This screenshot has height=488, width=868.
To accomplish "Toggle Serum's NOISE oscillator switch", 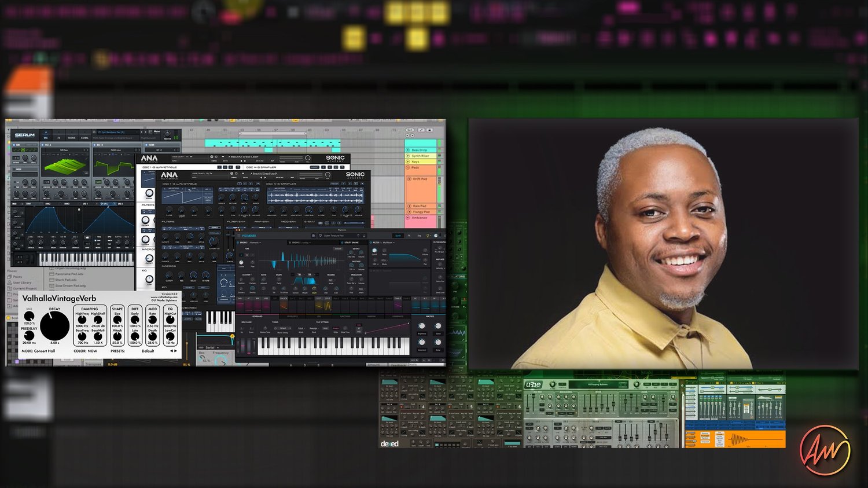I will tap(15, 170).
